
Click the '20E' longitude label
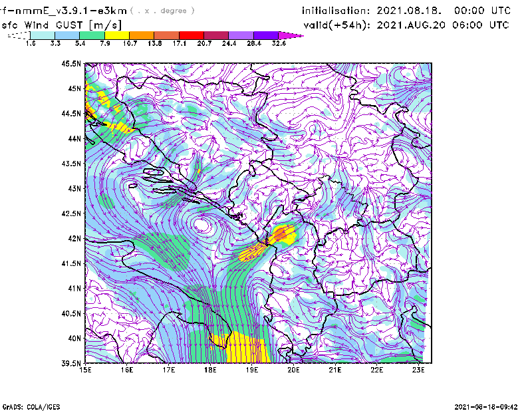(293, 370)
